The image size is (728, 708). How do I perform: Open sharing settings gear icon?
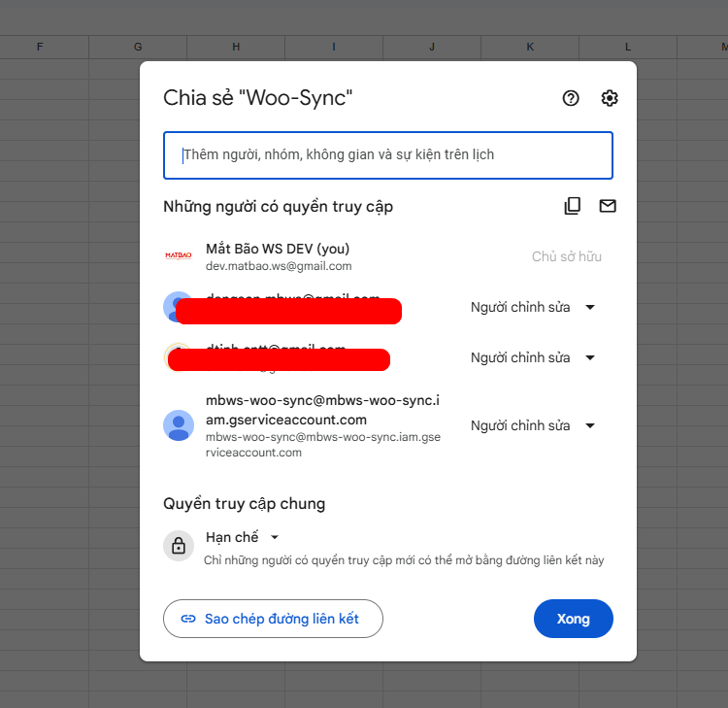click(610, 98)
